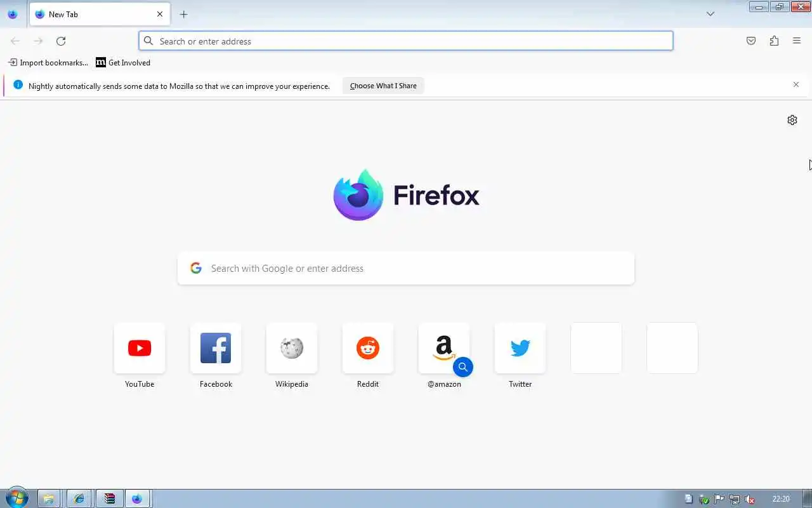
Task: Expand the List all tabs chevron
Action: click(710, 14)
